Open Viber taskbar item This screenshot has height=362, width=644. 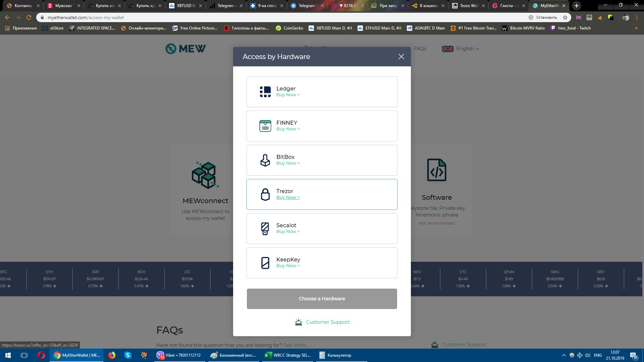179,355
